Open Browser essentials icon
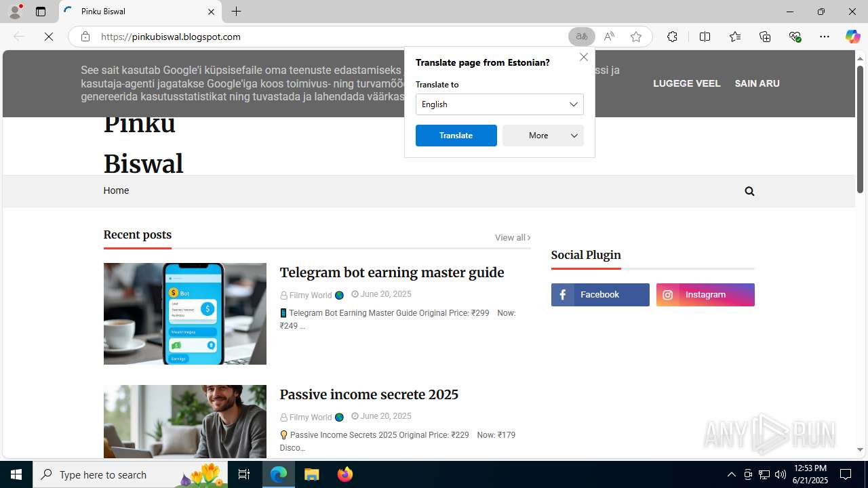This screenshot has width=868, height=488. pyautogui.click(x=795, y=37)
